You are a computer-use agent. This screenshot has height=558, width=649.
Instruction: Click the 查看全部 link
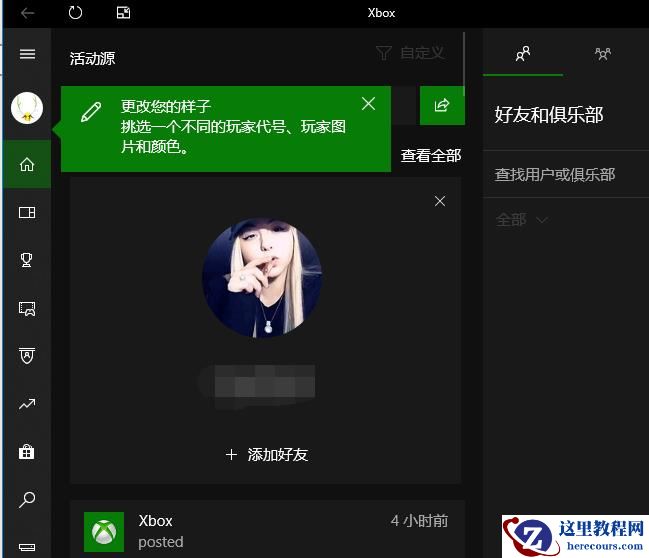point(430,156)
